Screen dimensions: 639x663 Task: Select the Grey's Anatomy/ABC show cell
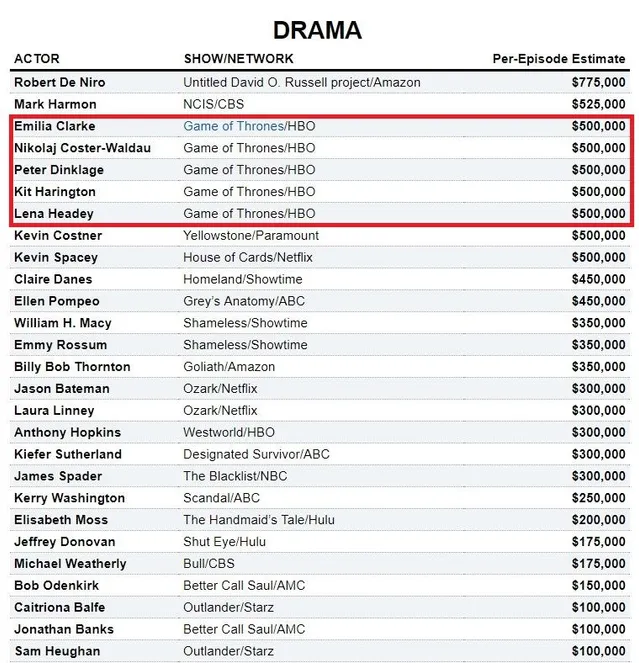click(243, 301)
